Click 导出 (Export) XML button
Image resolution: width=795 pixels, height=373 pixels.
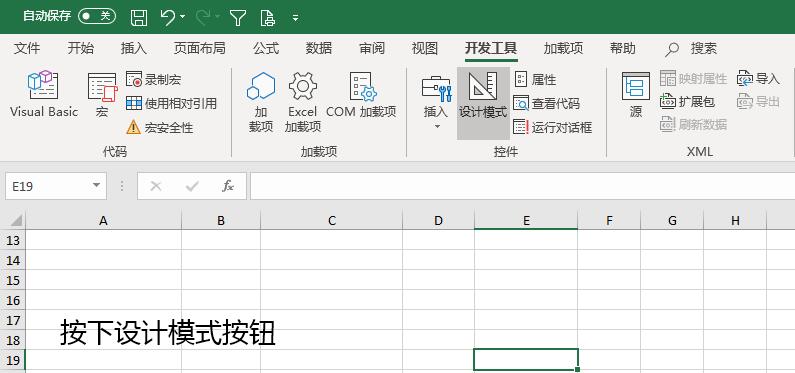coord(758,101)
